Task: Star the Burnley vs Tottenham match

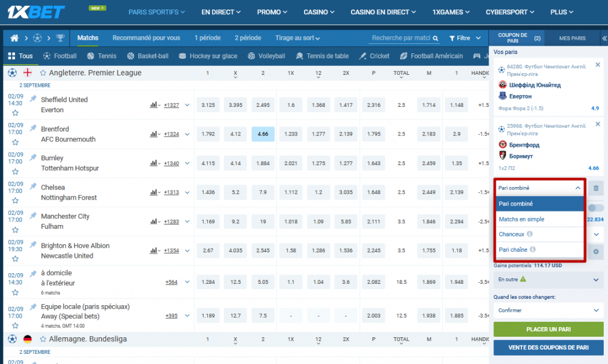Action: (15, 172)
